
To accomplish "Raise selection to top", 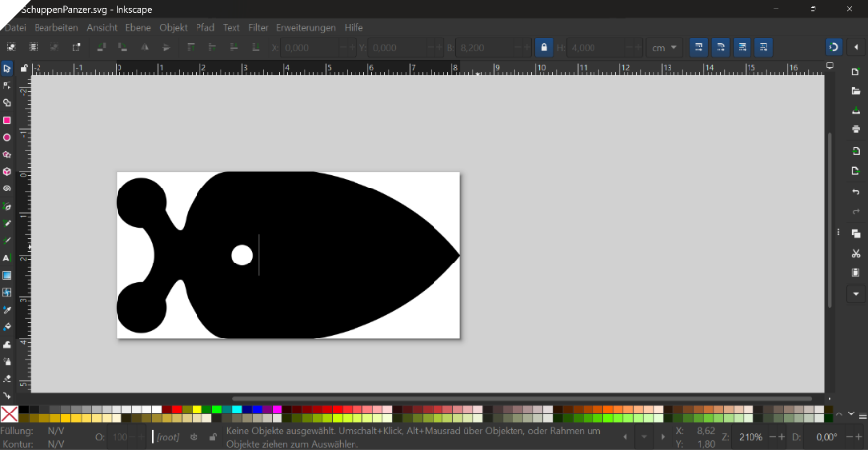I will pos(190,47).
